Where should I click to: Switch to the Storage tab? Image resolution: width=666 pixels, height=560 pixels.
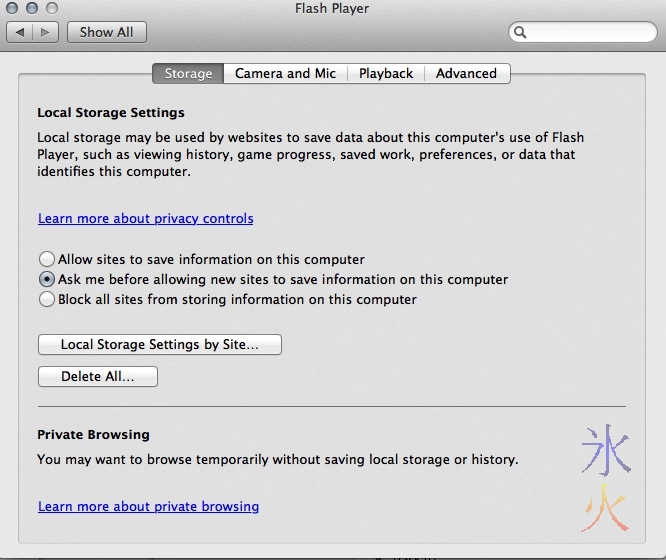point(188,73)
